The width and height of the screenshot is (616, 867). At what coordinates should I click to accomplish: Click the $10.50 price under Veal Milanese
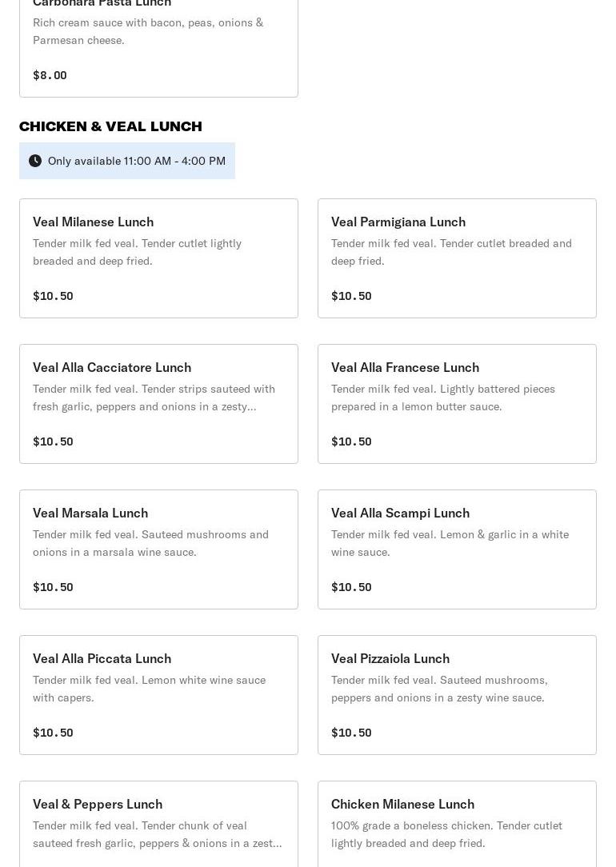point(53,296)
